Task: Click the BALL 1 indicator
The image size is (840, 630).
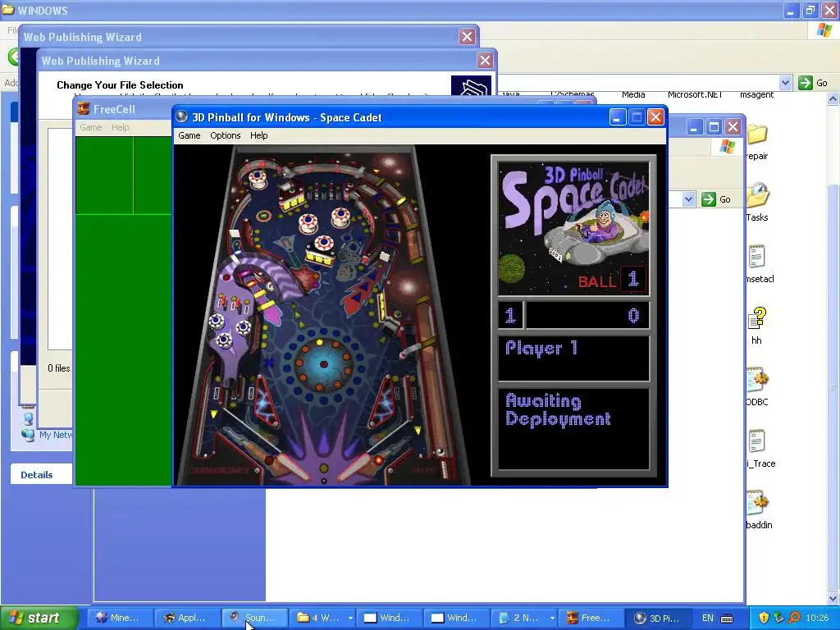Action: pos(611,280)
